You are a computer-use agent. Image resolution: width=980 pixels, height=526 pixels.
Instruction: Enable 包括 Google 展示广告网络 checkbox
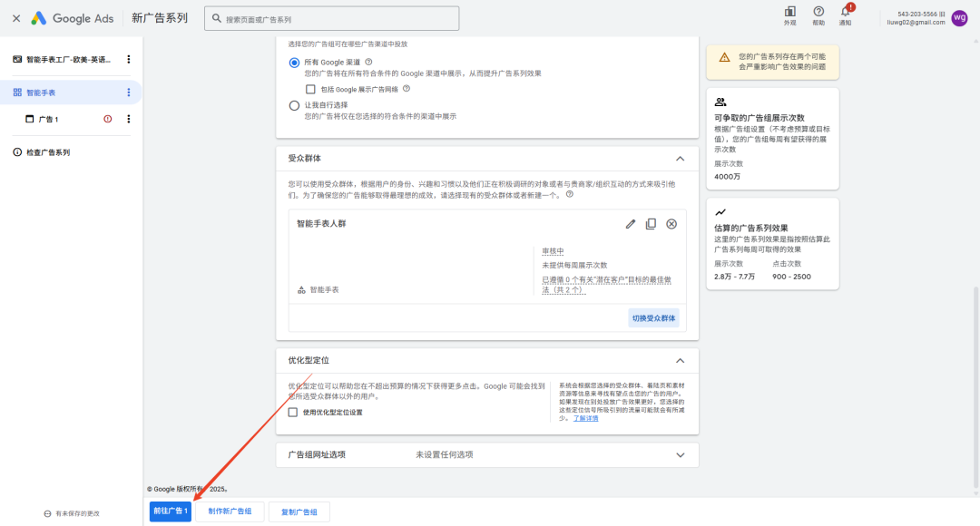[310, 89]
